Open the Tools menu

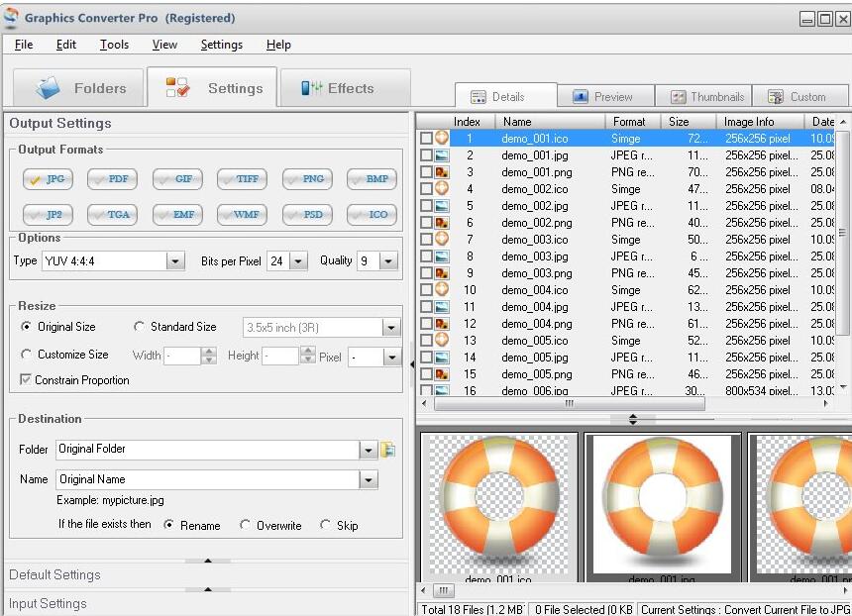pyautogui.click(x=114, y=45)
